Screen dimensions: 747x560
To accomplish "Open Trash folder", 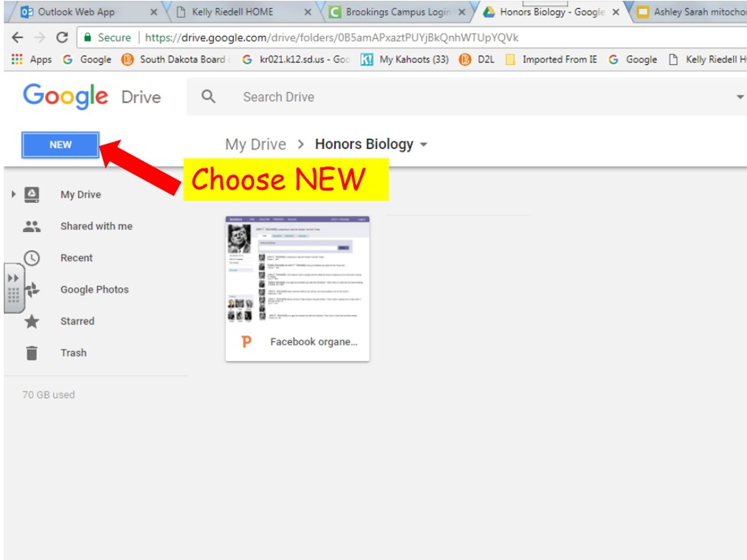I will [x=73, y=352].
